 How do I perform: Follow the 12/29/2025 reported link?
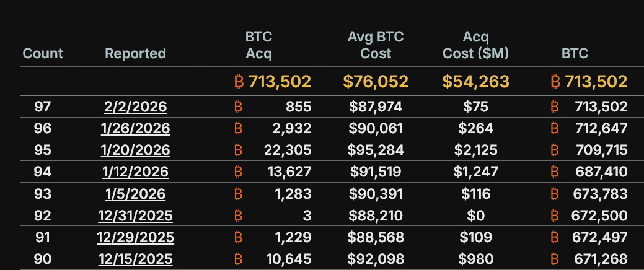point(135,237)
